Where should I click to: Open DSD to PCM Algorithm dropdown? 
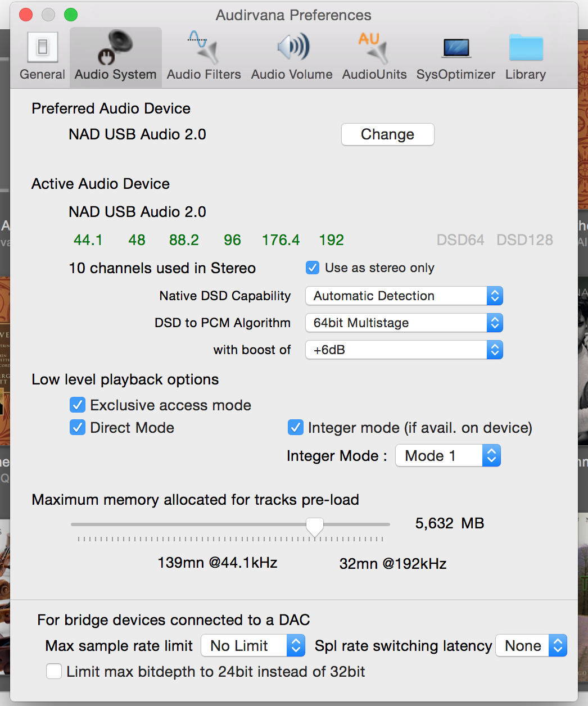404,323
